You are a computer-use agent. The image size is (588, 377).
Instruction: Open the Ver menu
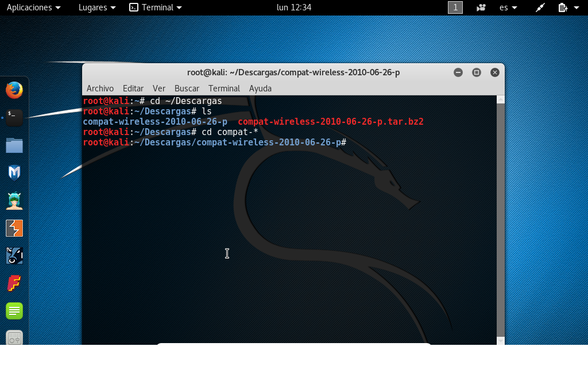point(158,89)
